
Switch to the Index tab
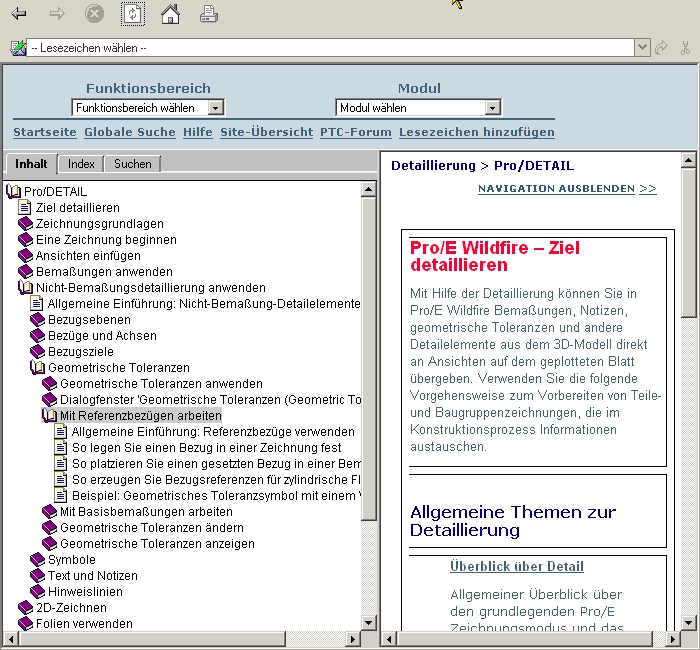pyautogui.click(x=81, y=164)
